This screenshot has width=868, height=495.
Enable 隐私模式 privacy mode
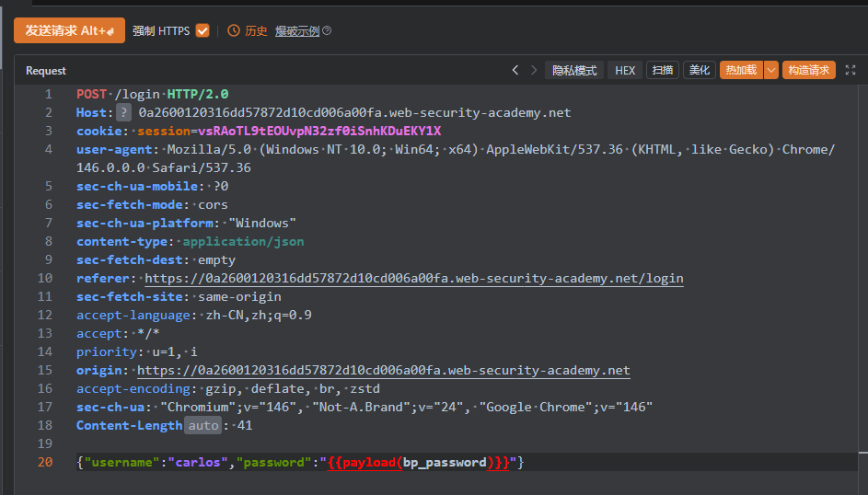(574, 70)
